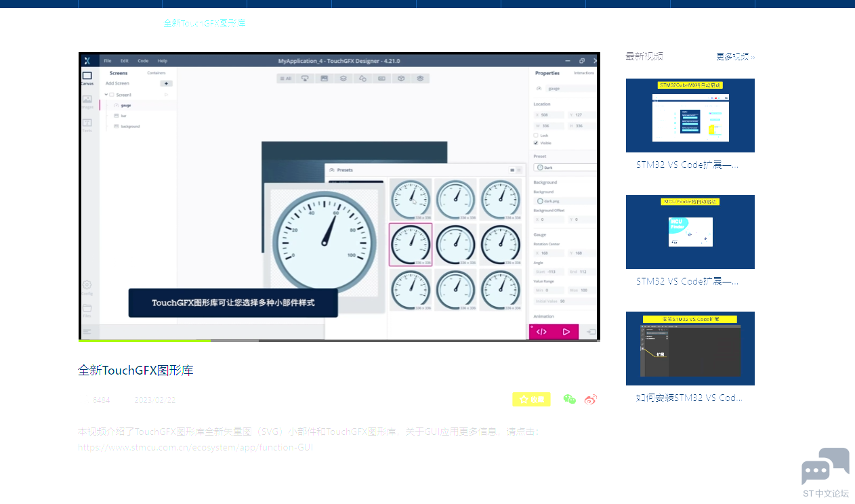
Task: Open the stacked layers widget icon
Action: point(421,79)
